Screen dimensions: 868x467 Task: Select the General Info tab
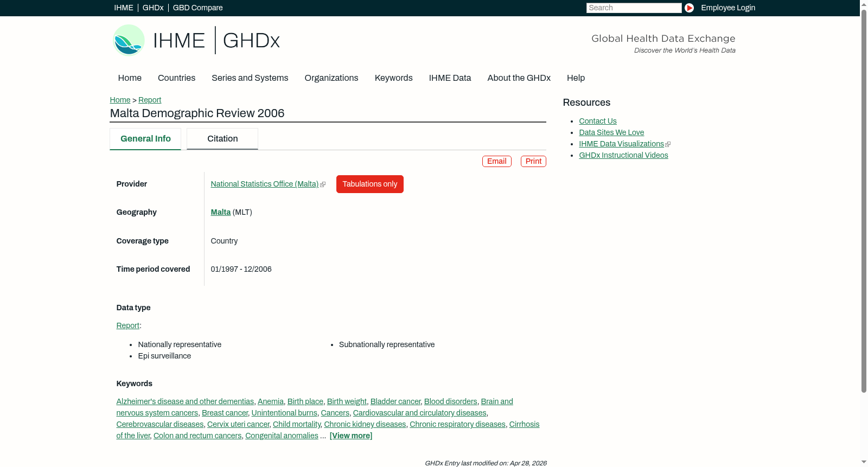(x=145, y=139)
